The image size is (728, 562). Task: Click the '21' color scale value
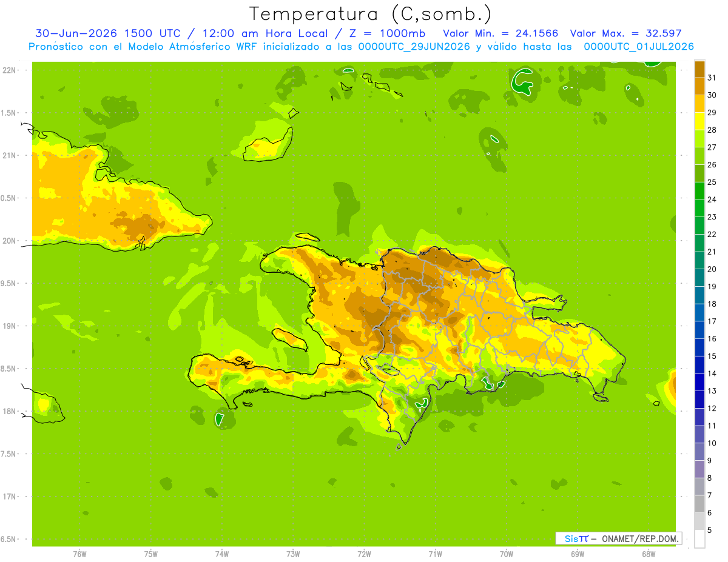coord(712,252)
